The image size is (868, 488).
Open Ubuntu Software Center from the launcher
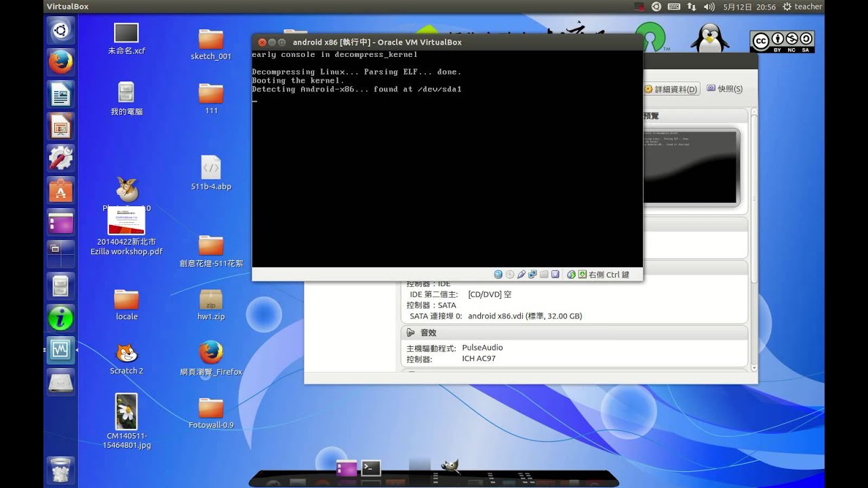coord(60,190)
